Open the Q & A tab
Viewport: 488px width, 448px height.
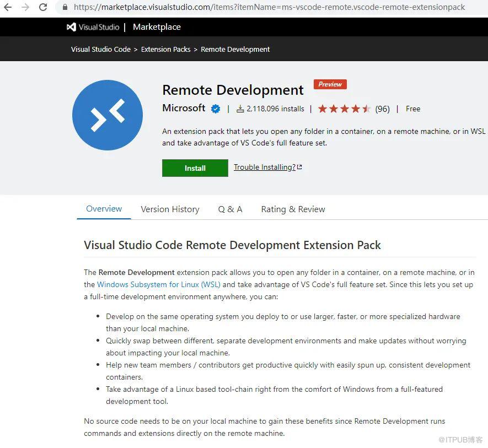point(230,209)
